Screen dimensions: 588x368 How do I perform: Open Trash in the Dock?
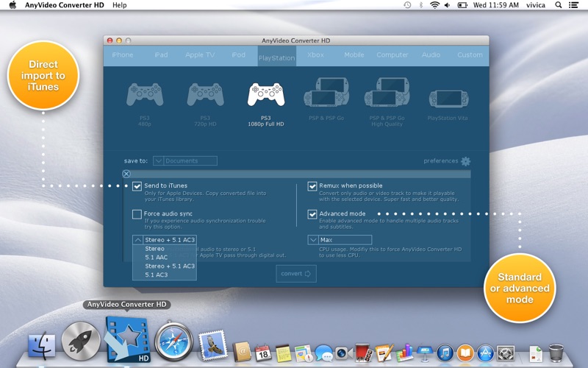point(556,353)
